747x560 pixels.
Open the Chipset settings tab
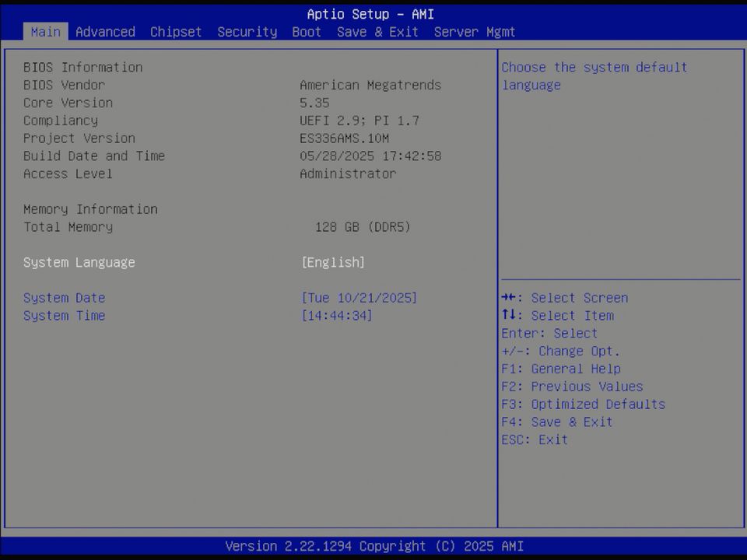click(175, 32)
